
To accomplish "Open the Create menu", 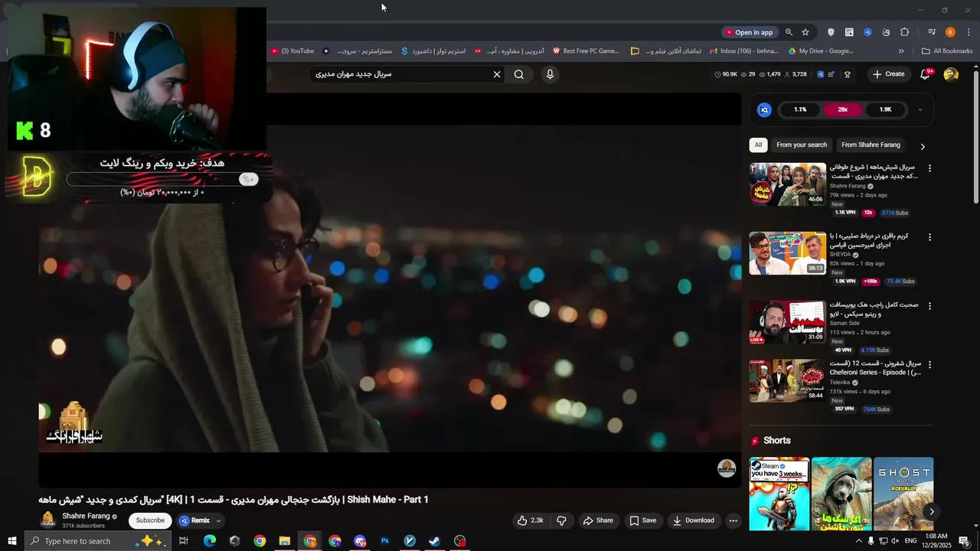I will point(888,74).
